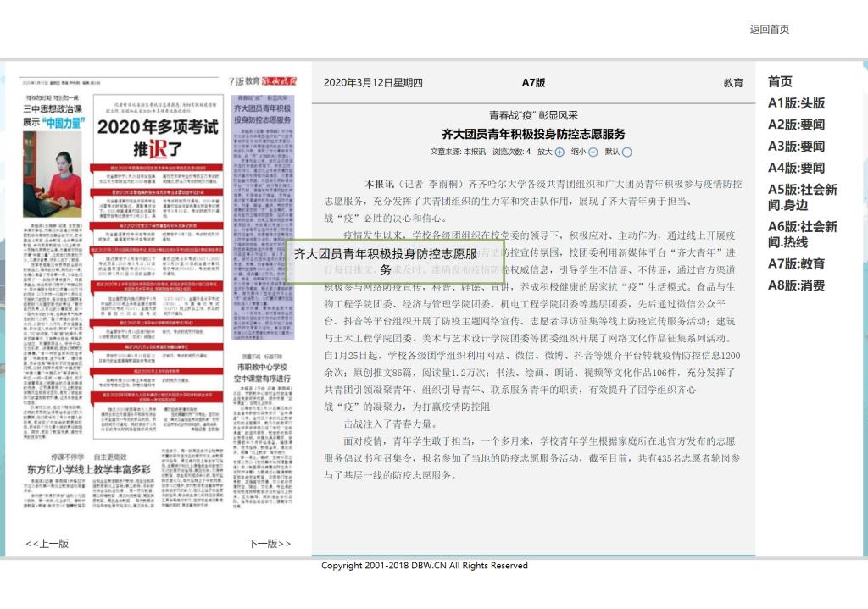Go to previous page with <<上一版

coord(47,544)
